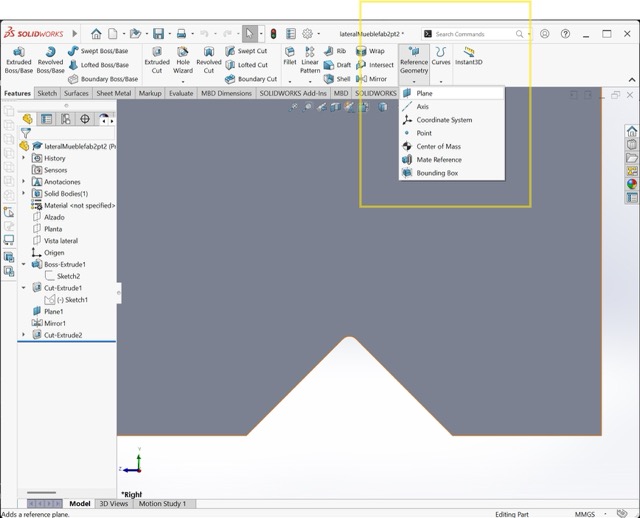Switch to the Surfaces ribbon tab

76,93
